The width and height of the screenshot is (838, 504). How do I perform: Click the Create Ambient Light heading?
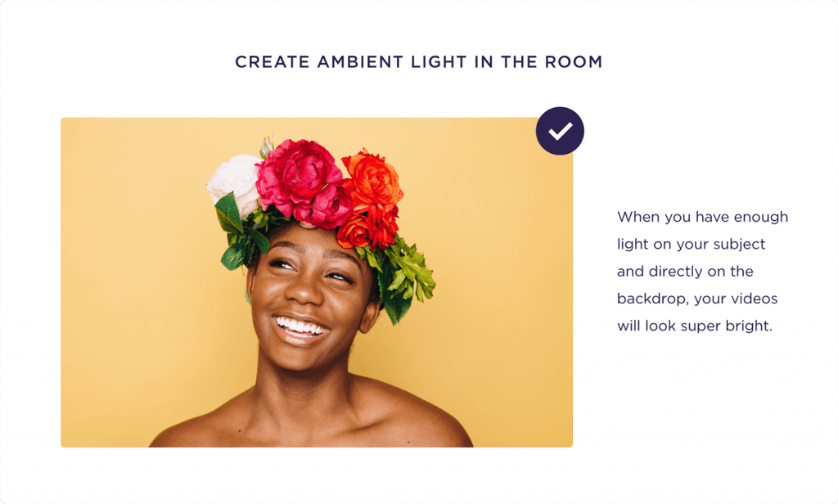(418, 62)
